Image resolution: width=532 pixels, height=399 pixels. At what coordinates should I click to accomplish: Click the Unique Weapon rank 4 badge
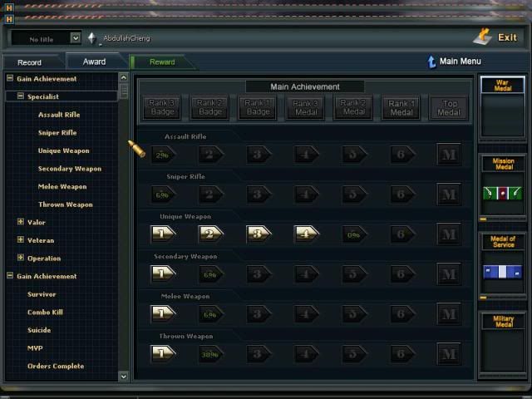click(307, 234)
